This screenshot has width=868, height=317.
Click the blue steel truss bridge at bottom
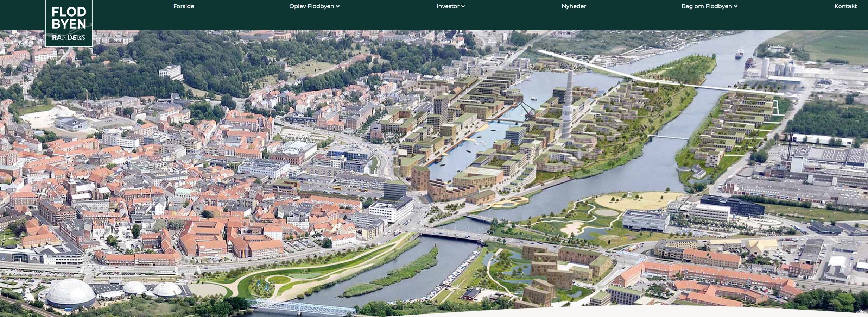301,307
